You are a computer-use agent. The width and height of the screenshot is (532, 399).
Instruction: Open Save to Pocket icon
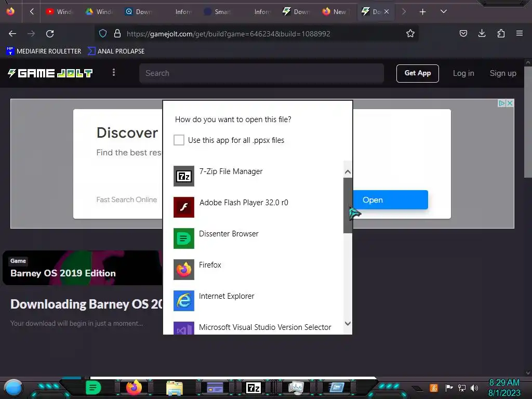click(x=463, y=33)
